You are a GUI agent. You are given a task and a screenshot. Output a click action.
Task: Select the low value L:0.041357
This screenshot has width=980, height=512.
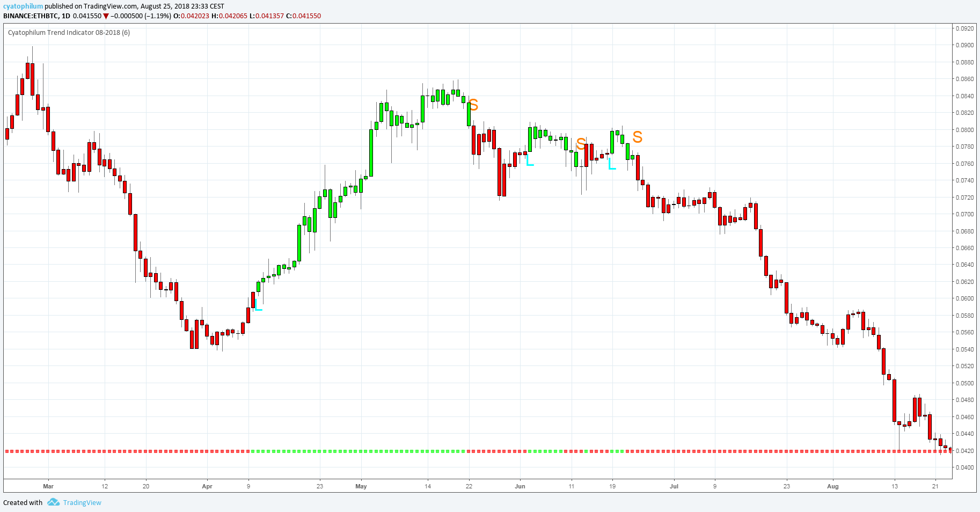pos(266,16)
